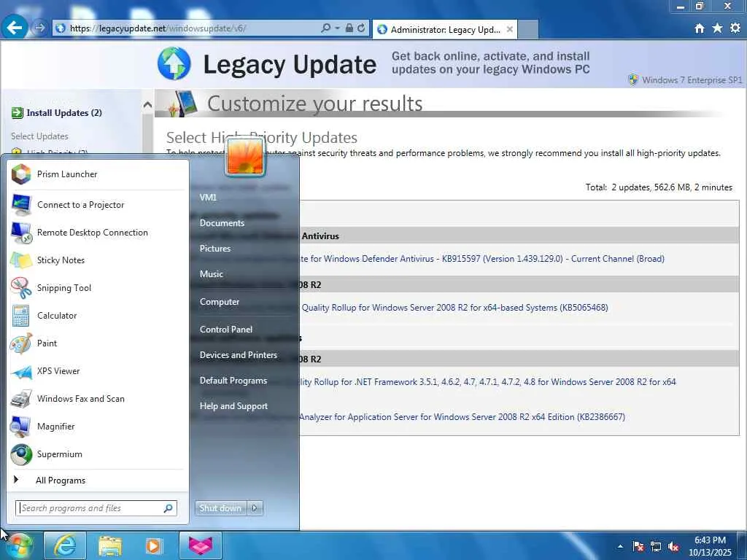The height and width of the screenshot is (560, 747).
Task: Launch the Snipping Tool
Action: (98, 287)
